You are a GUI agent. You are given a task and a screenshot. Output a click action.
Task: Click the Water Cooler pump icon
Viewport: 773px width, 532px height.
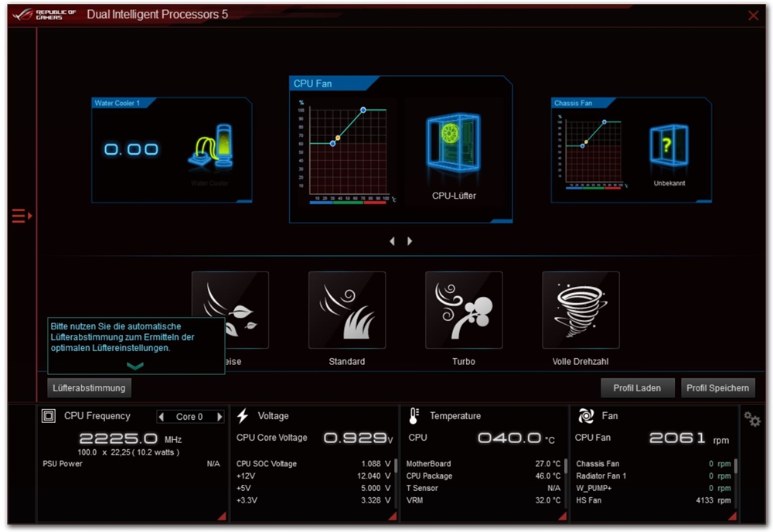(x=211, y=145)
